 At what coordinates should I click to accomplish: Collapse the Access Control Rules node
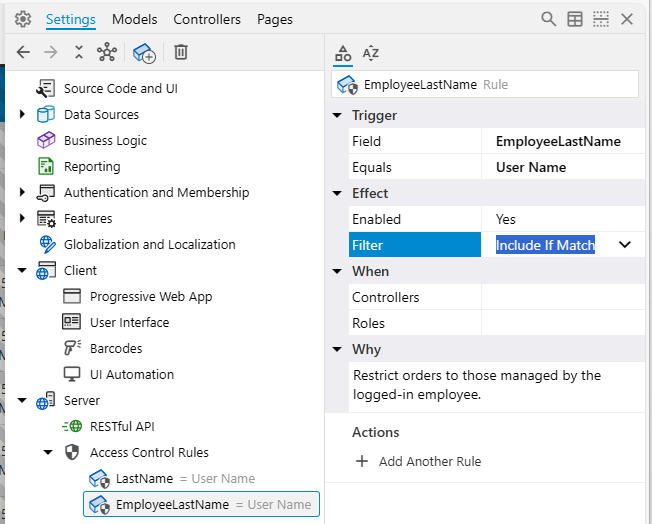(48, 453)
